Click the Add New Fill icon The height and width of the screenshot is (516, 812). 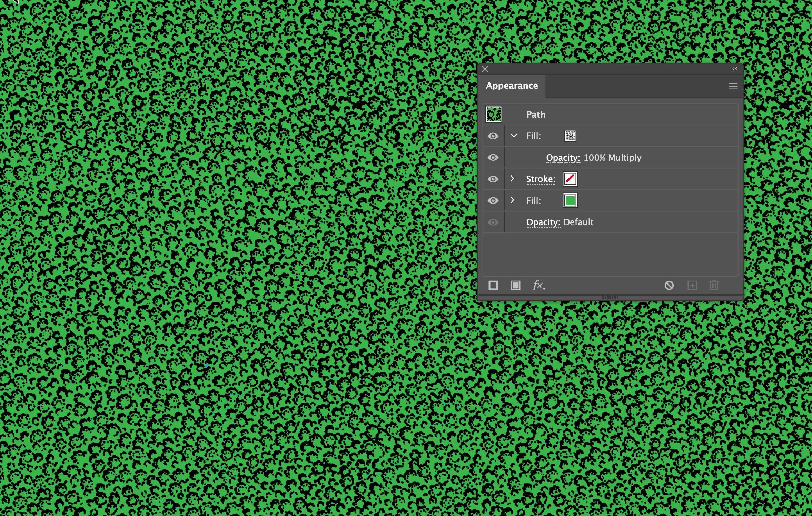515,286
